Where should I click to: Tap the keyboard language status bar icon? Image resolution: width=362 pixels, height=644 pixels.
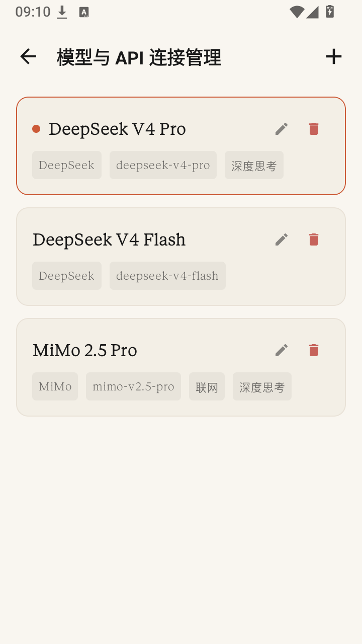[84, 12]
